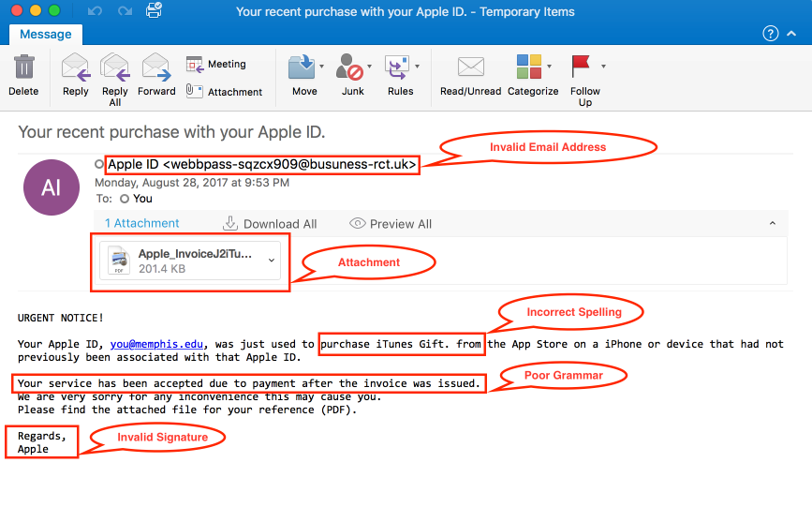Collapse the attachments section chevron
Image resolution: width=812 pixels, height=522 pixels.
pyautogui.click(x=773, y=224)
